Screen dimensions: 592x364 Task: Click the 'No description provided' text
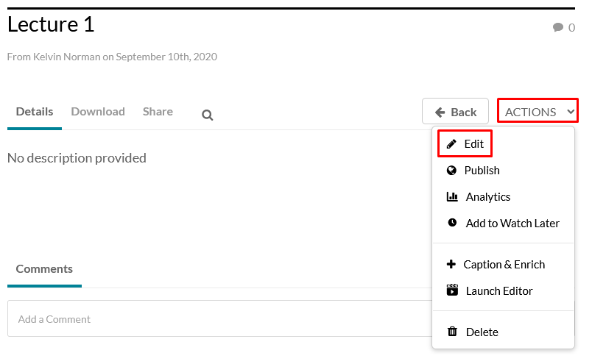(77, 158)
